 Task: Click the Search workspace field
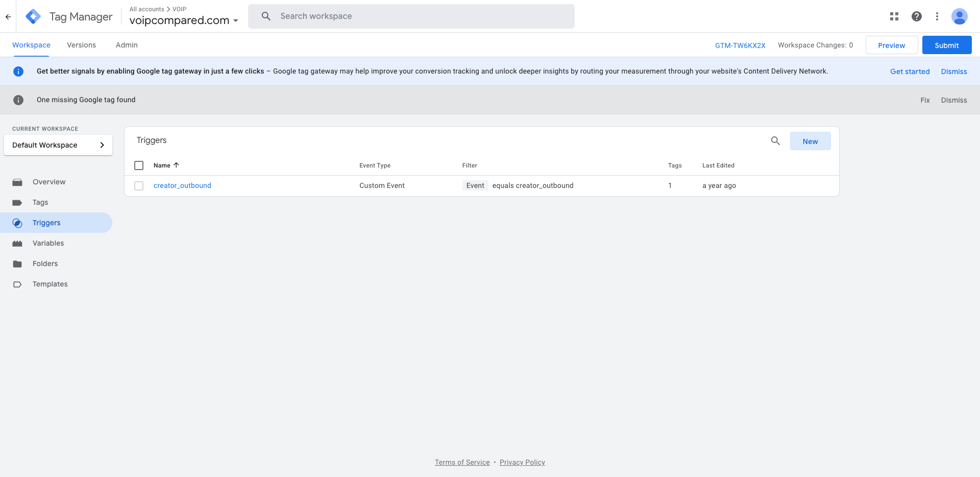(411, 16)
